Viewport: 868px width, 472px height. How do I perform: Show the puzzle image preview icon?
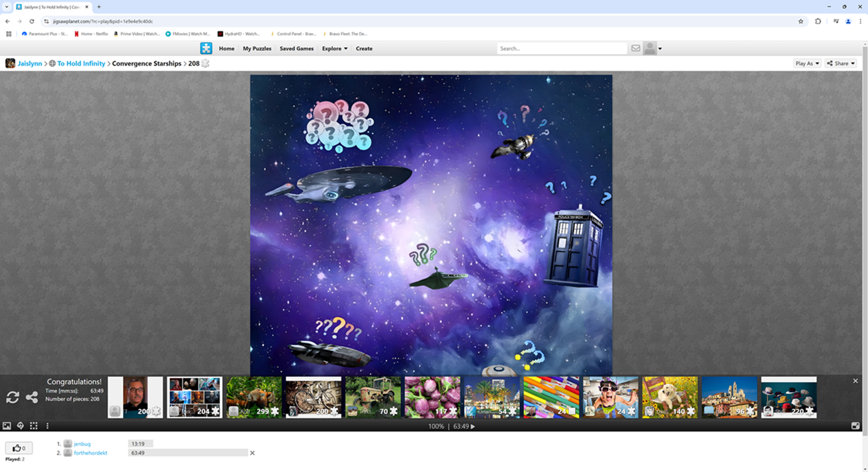click(x=7, y=426)
